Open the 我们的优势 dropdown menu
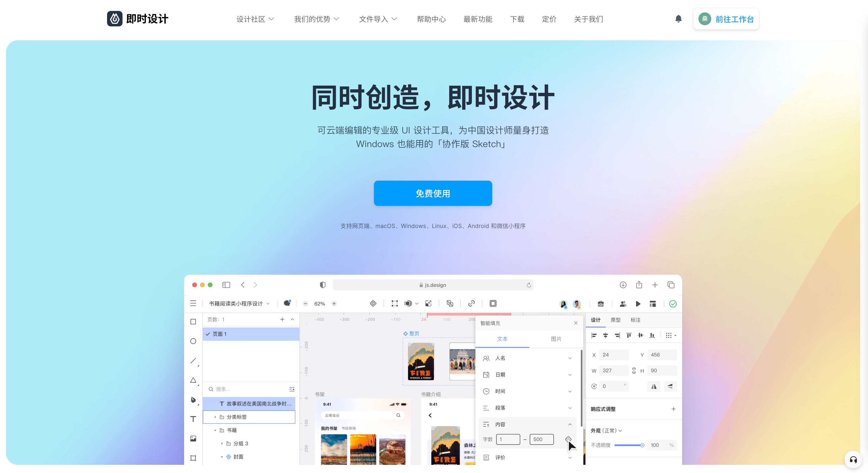The width and height of the screenshot is (868, 473). [x=316, y=19]
